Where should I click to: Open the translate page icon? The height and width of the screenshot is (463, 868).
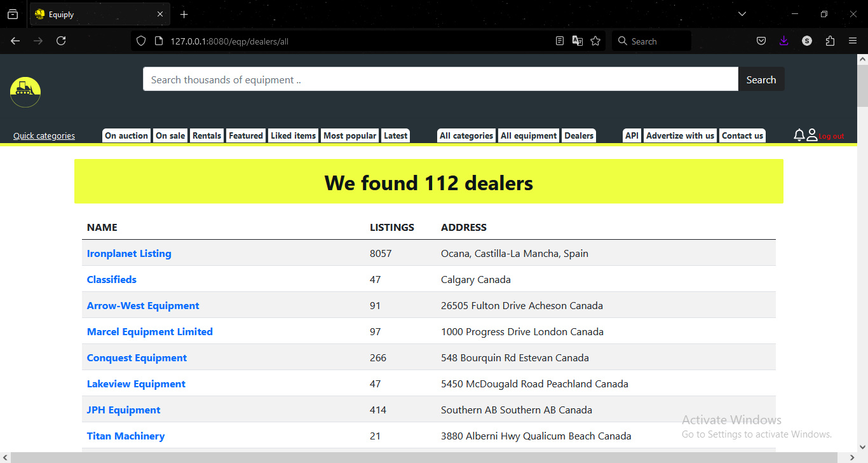click(577, 41)
